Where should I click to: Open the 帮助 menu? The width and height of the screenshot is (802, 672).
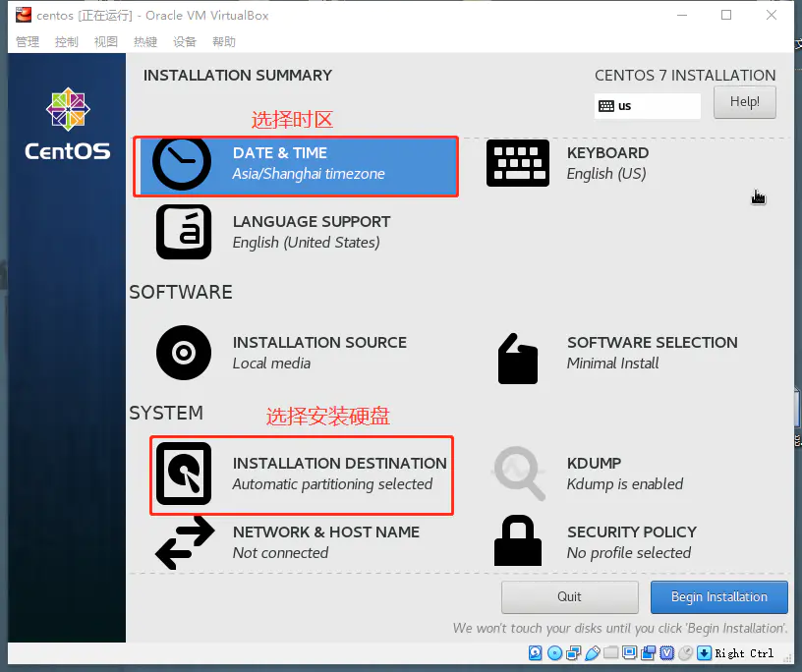coord(224,41)
